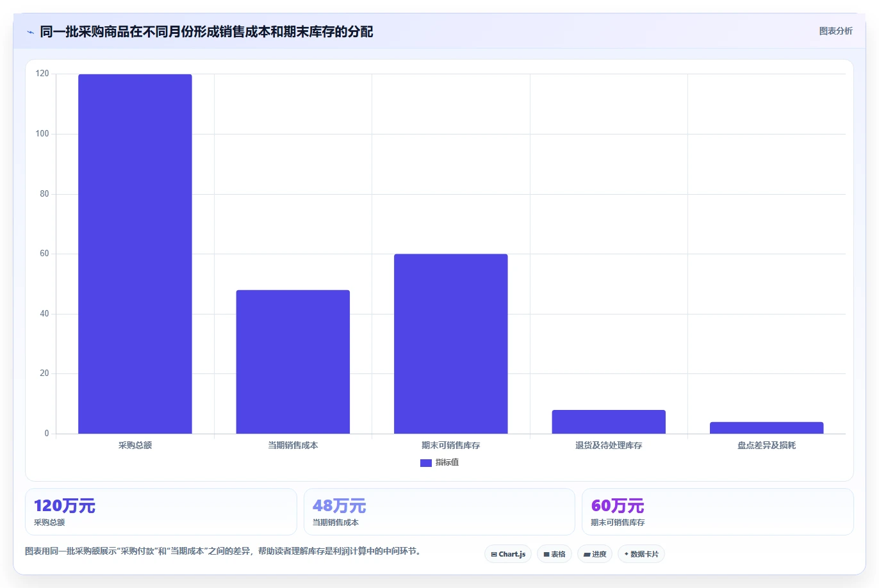Click the y-axis value 120
The width and height of the screenshot is (879, 588).
tap(42, 74)
